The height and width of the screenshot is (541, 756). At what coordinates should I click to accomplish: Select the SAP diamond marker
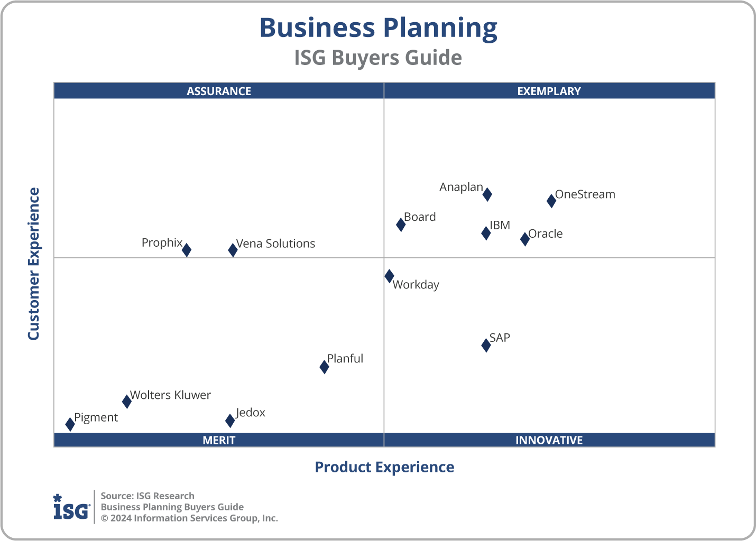(x=486, y=346)
